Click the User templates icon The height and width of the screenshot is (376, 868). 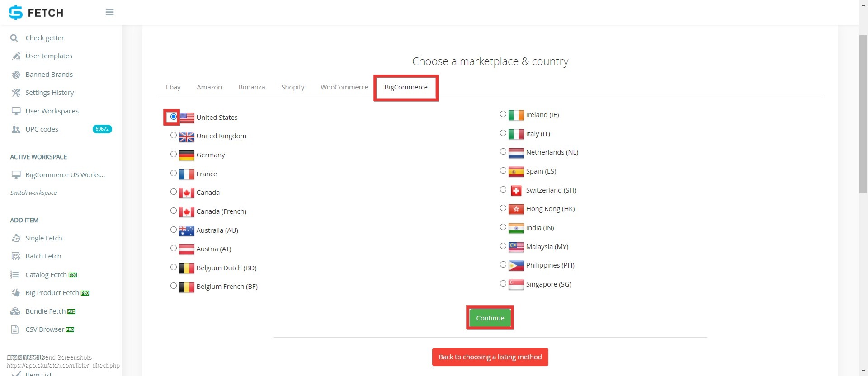tap(16, 56)
